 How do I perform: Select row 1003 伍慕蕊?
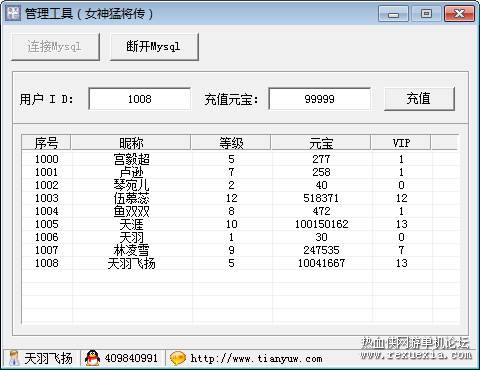(x=240, y=198)
